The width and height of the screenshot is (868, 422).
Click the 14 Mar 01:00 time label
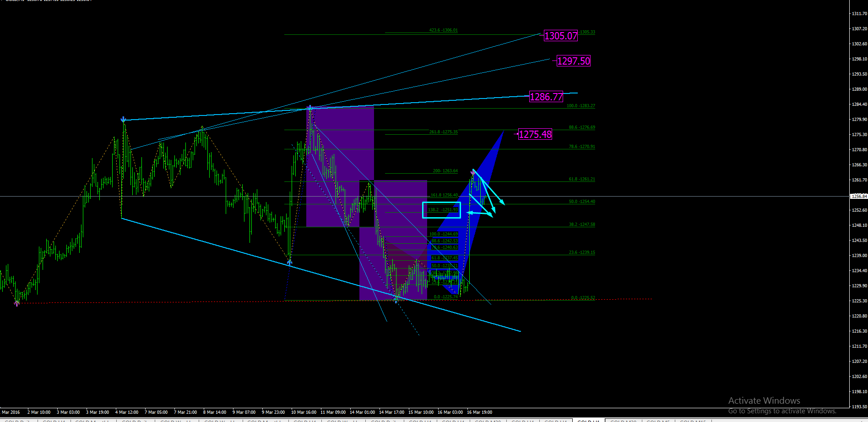[x=363, y=412]
